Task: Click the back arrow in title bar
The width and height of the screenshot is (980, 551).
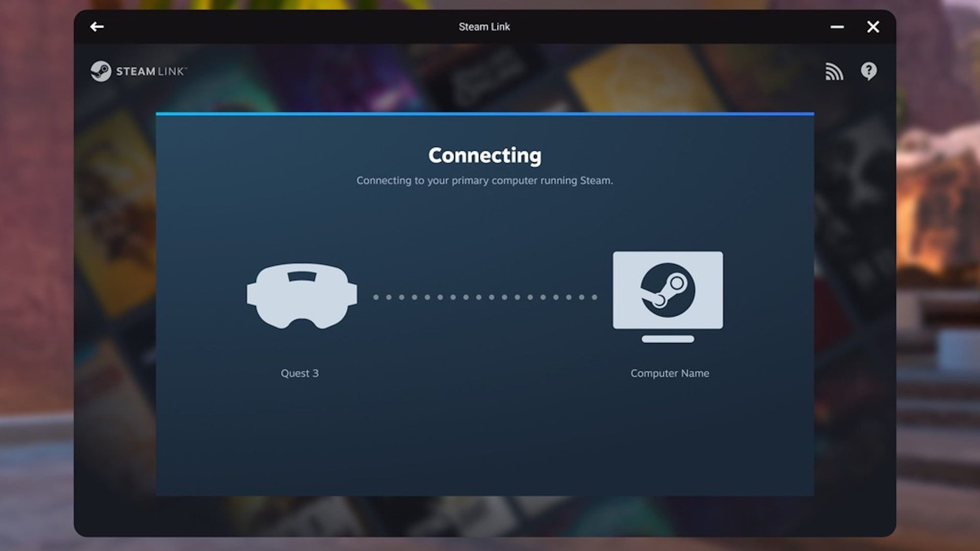Action: tap(97, 27)
